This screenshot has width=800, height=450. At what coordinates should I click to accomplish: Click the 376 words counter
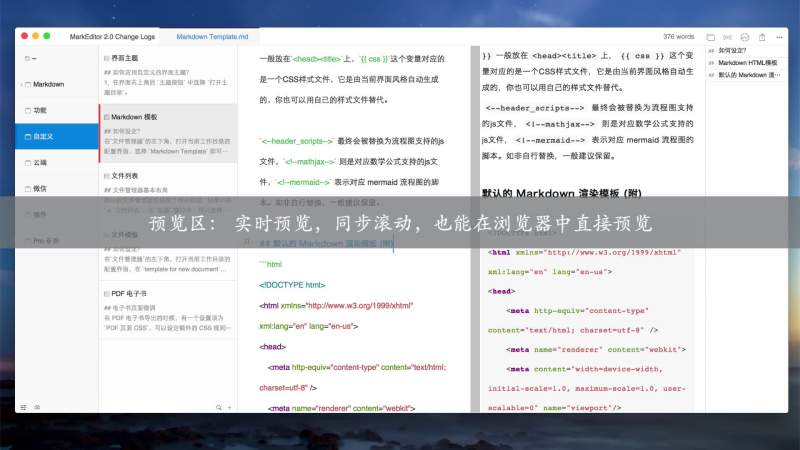tap(679, 37)
